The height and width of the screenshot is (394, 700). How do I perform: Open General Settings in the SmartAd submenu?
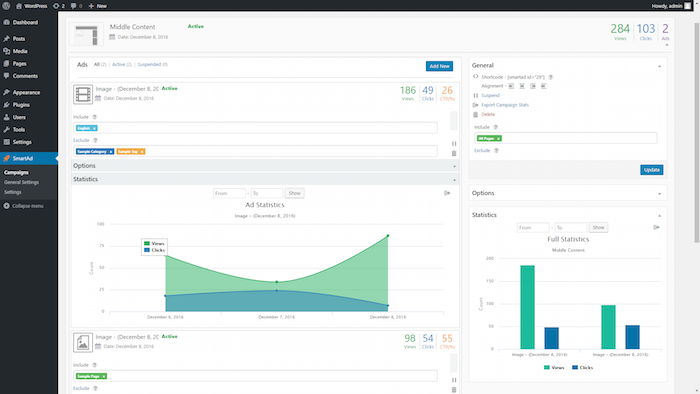21,182
